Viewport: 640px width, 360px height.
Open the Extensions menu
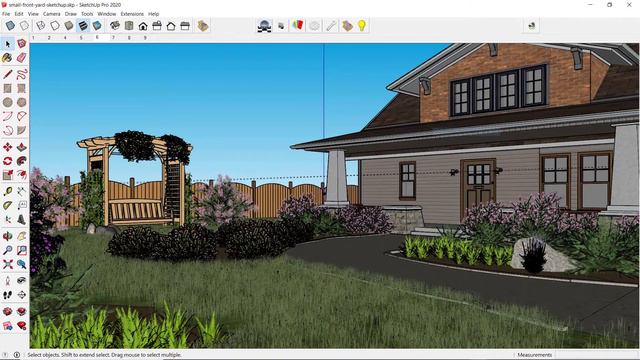point(132,14)
